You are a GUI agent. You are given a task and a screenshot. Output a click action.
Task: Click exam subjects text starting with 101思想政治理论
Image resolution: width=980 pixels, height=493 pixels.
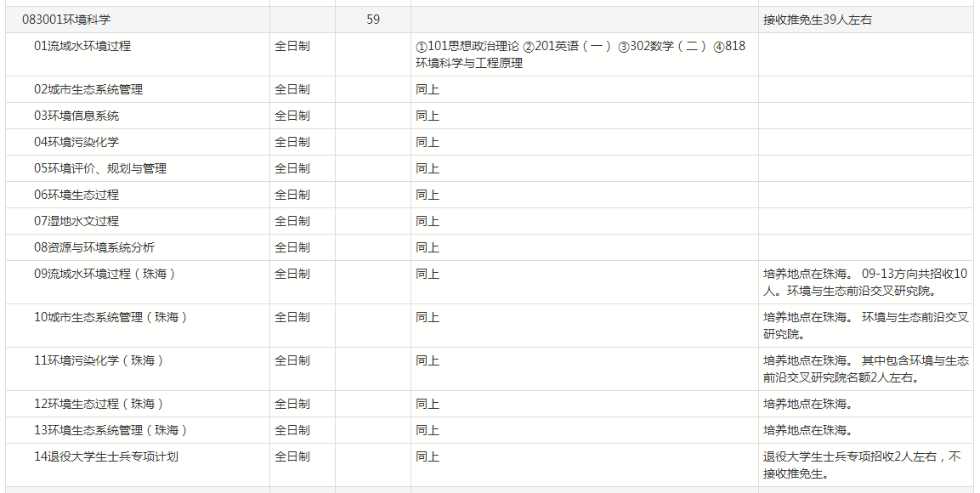tap(580, 54)
